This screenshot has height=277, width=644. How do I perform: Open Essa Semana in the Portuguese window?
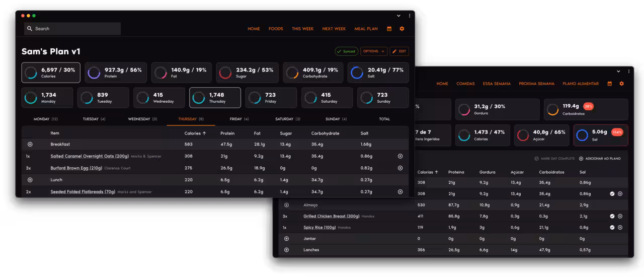[497, 84]
